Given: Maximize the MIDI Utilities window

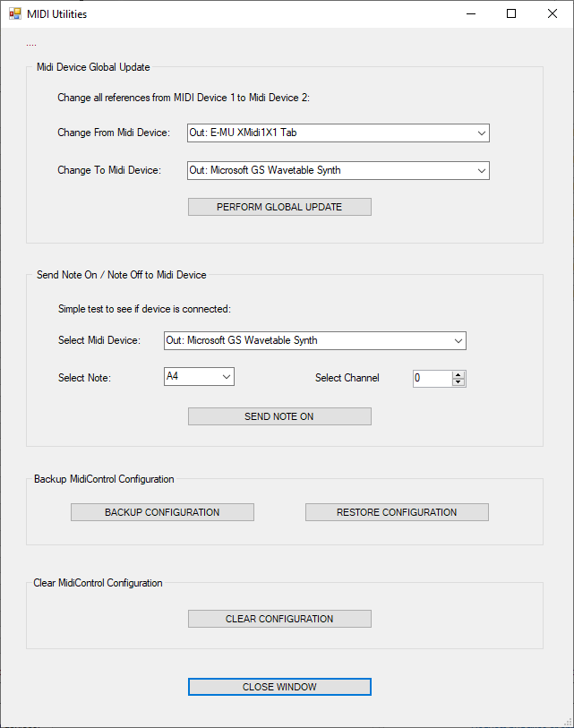Looking at the screenshot, I should pos(511,14).
